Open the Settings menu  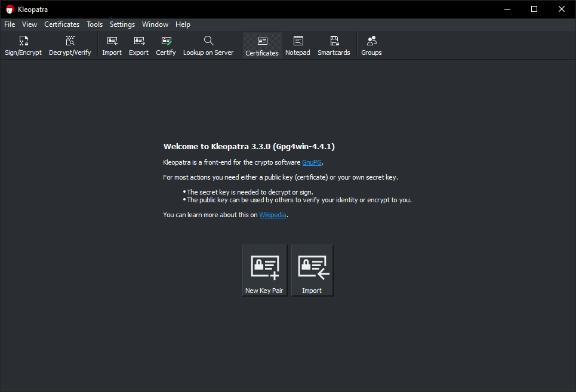[x=122, y=24]
